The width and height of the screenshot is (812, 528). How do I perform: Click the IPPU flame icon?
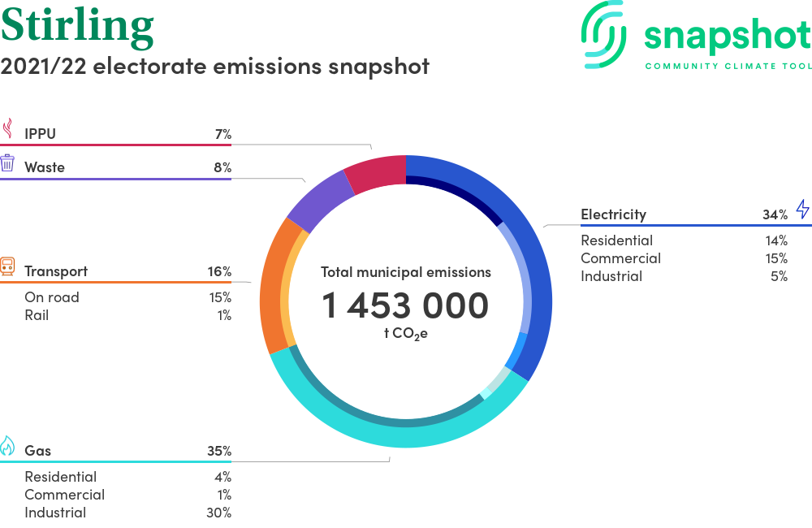pos(8,130)
